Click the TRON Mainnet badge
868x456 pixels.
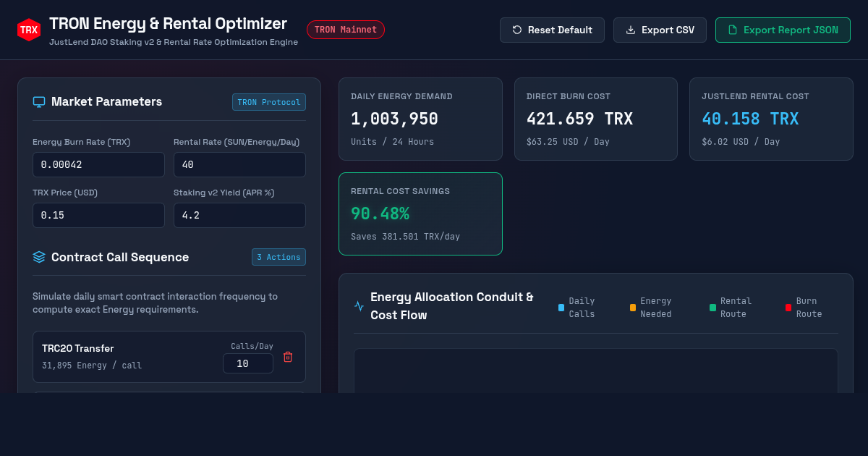point(346,30)
